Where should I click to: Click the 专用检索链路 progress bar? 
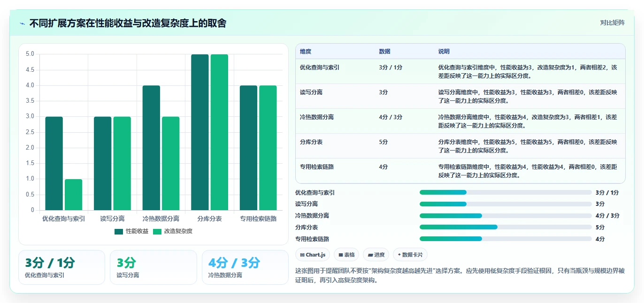pos(506,239)
